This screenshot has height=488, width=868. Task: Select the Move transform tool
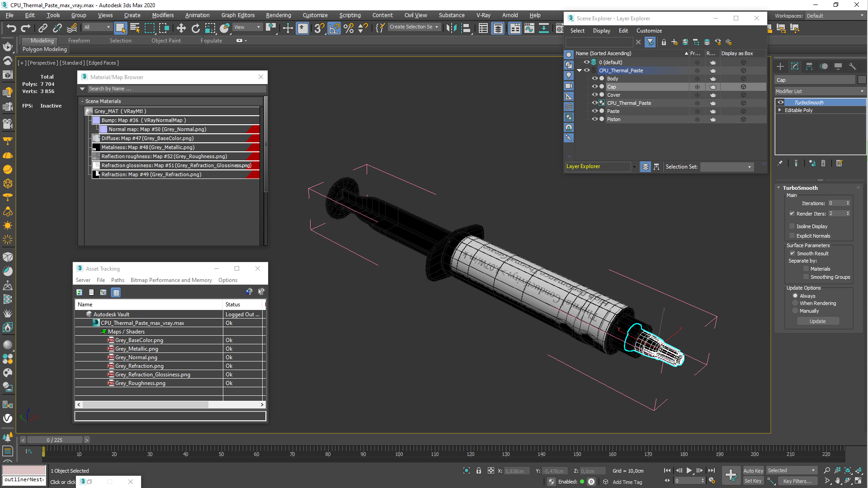[x=181, y=28]
